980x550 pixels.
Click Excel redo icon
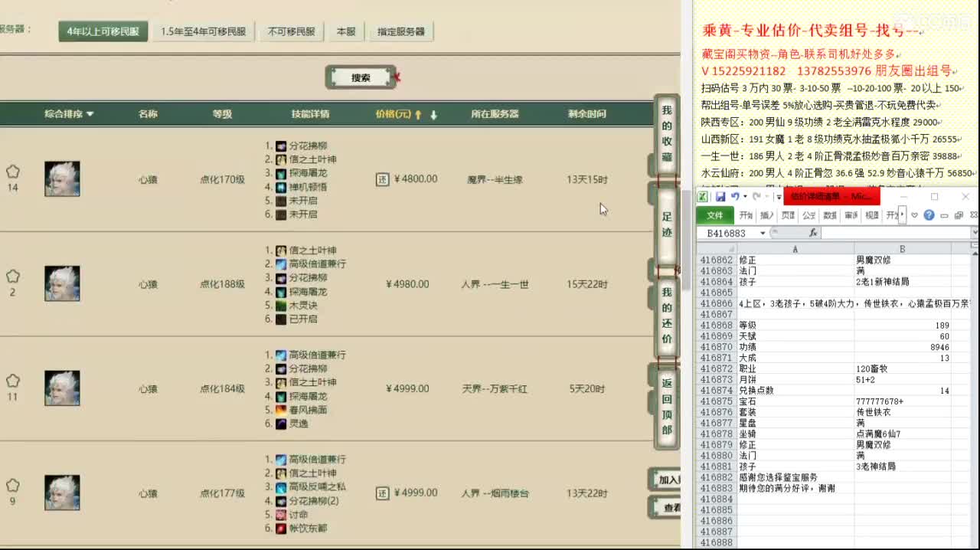(x=756, y=197)
